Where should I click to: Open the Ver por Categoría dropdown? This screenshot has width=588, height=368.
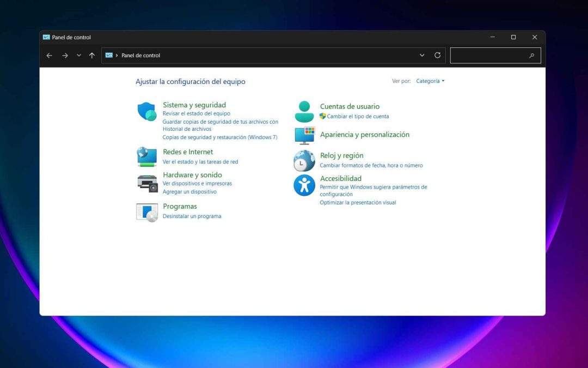click(x=430, y=81)
